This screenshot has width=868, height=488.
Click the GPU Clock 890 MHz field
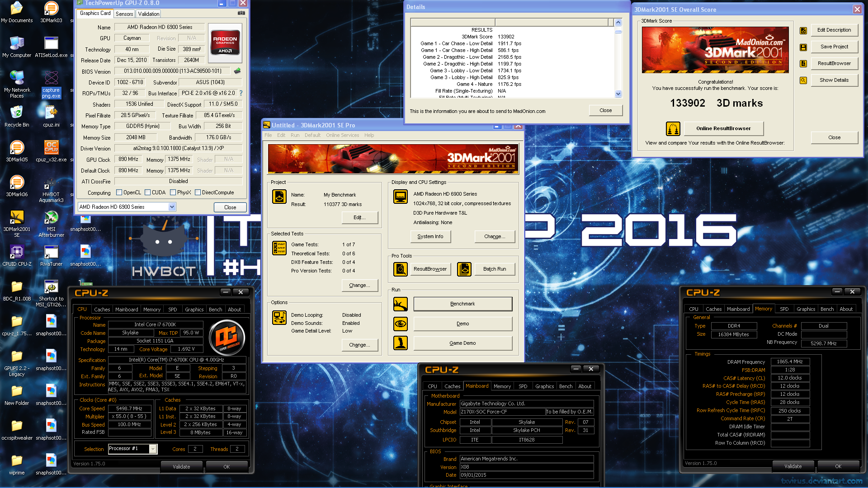tap(128, 159)
